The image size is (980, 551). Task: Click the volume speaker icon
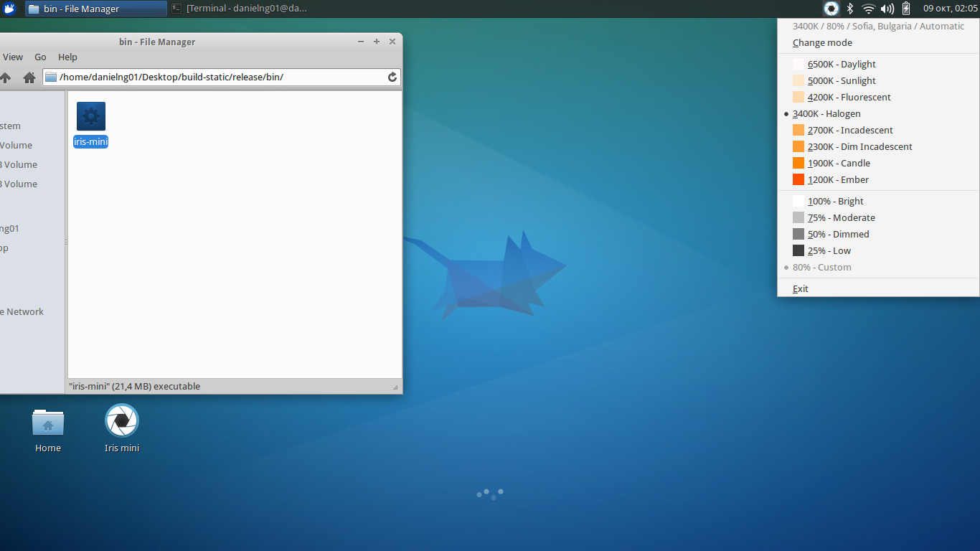tap(887, 9)
